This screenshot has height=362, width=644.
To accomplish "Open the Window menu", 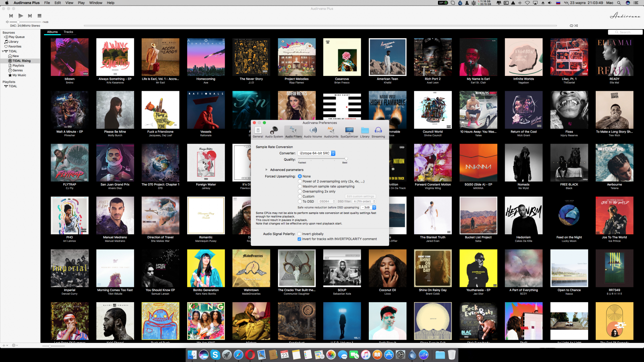I will point(96,3).
